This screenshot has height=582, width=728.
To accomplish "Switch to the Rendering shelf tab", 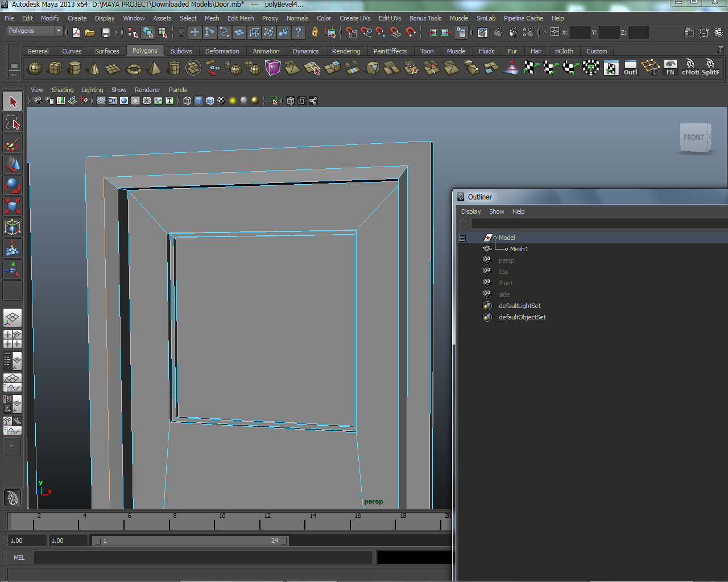I will (x=346, y=51).
